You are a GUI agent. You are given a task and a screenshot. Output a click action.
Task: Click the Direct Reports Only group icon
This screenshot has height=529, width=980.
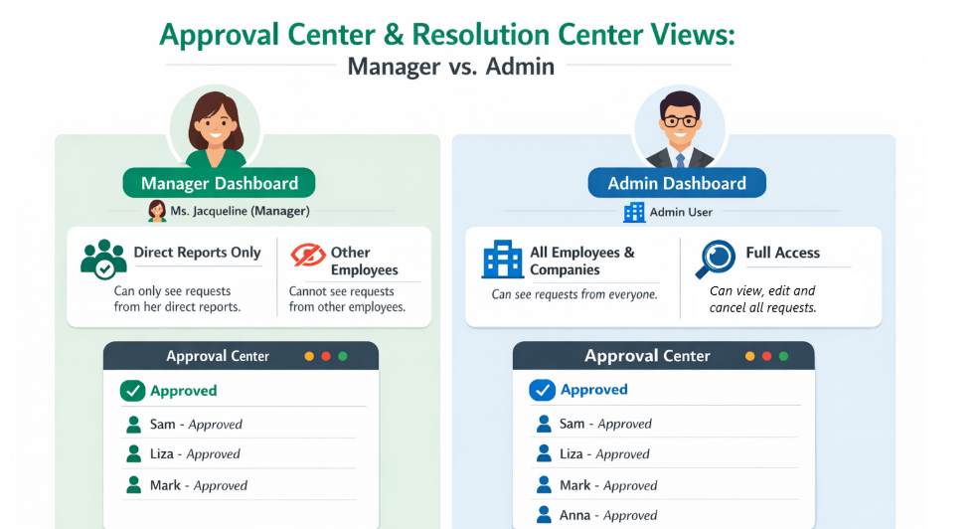(x=103, y=259)
